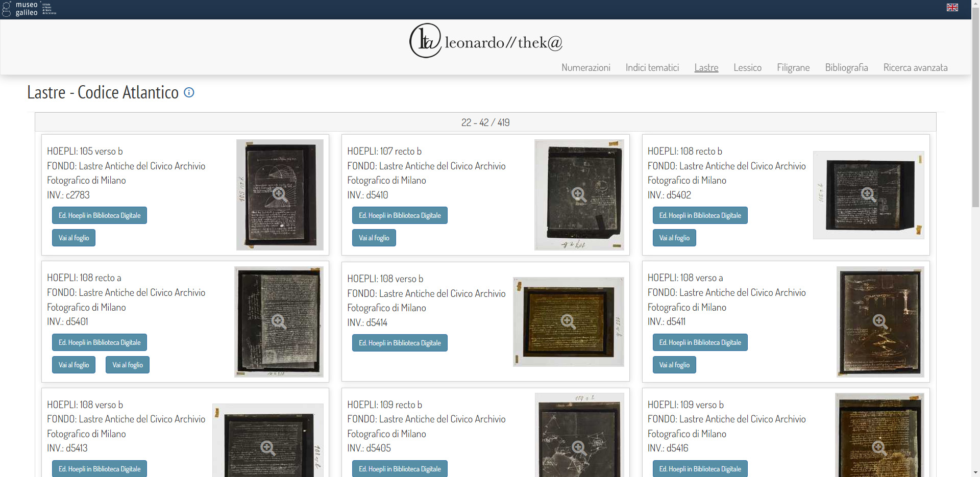Magnify the 107 recto b plate image
980x477 pixels.
[579, 194]
